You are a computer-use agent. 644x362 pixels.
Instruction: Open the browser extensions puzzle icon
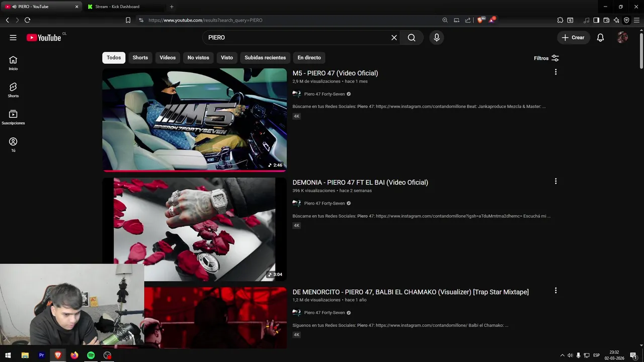pos(560,20)
